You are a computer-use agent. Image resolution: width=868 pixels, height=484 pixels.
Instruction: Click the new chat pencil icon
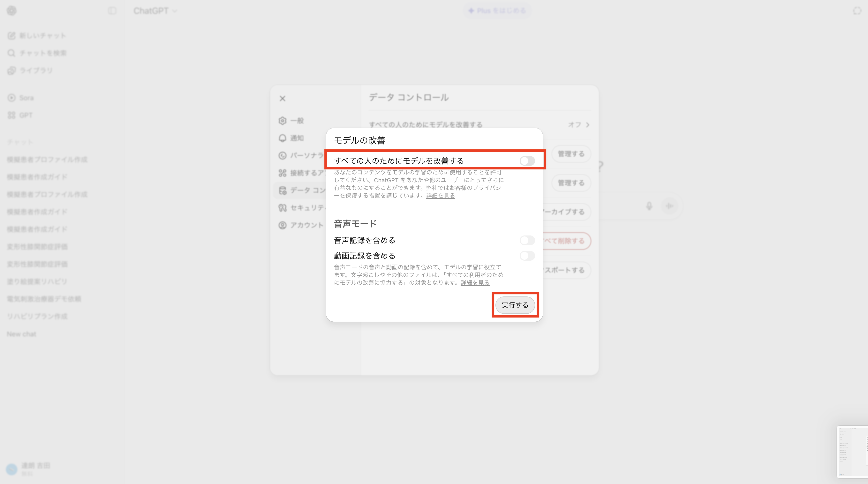pyautogui.click(x=11, y=36)
